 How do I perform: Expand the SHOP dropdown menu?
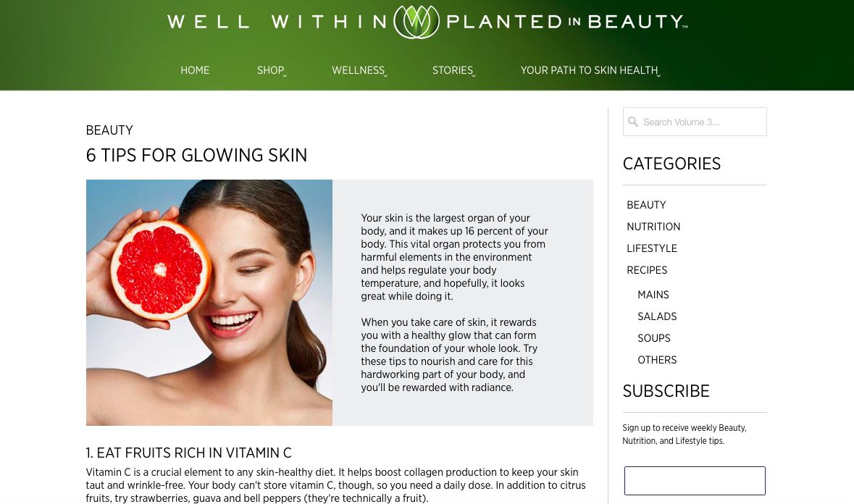[x=272, y=71]
